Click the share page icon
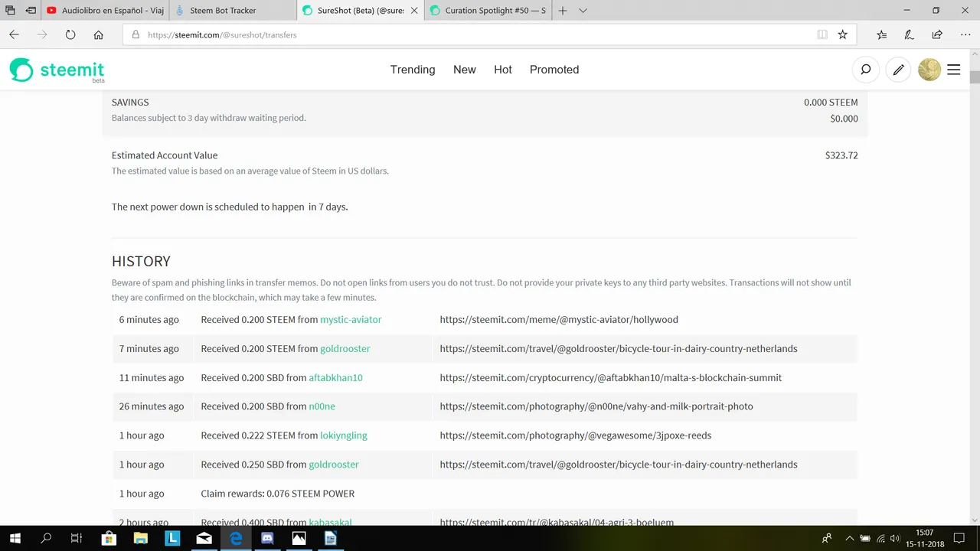 [x=937, y=34]
